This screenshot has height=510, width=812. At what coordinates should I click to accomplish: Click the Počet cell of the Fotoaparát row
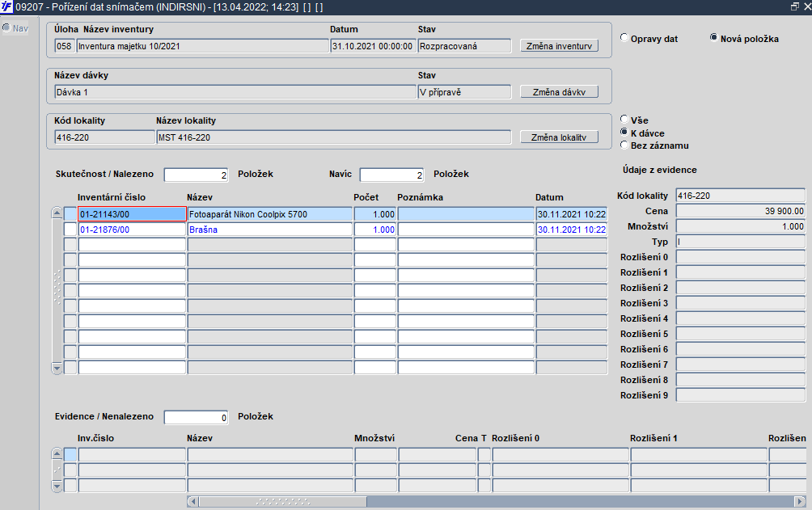[x=375, y=214]
